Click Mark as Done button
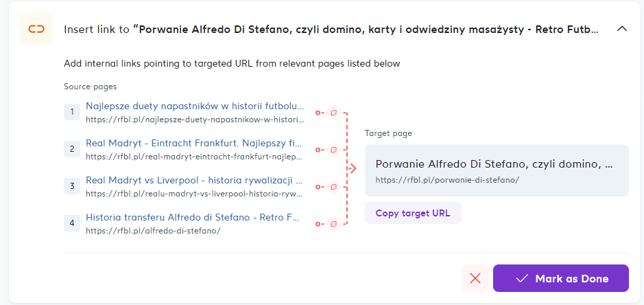This screenshot has width=644, height=305. (560, 278)
